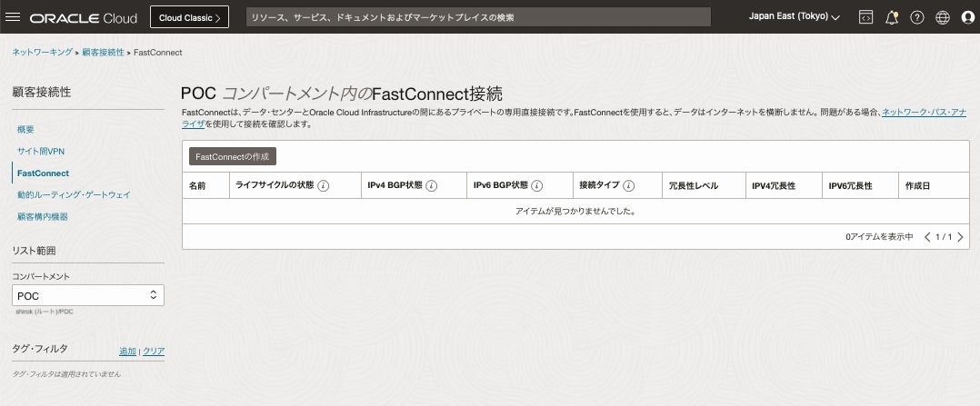The height and width of the screenshot is (406, 980).
Task: Click the 名前 column header
Action: [x=197, y=185]
